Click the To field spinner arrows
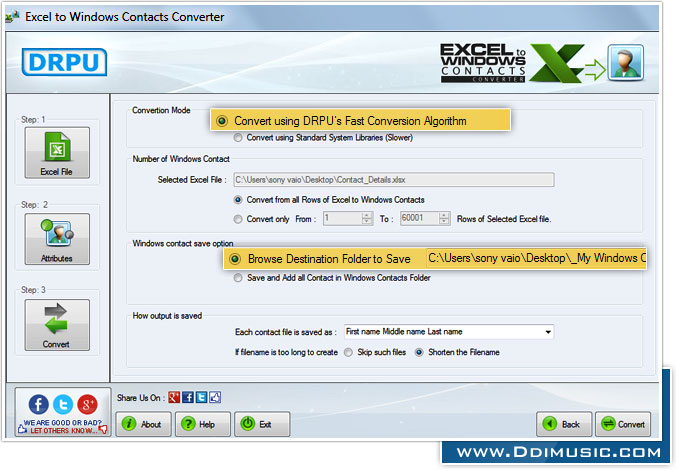This screenshot has height=470, width=677. (x=444, y=218)
